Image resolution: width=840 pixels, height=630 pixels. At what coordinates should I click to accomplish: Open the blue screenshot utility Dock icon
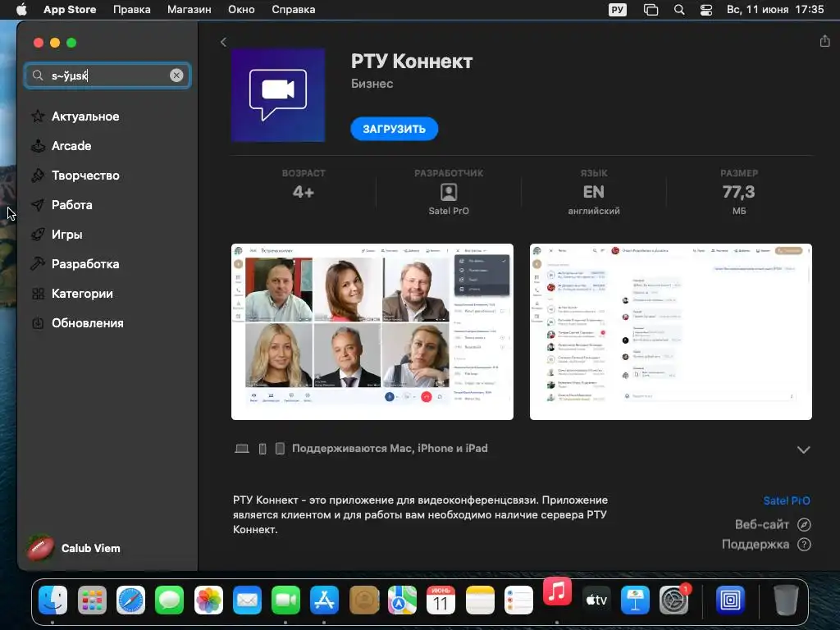pyautogui.click(x=730, y=600)
